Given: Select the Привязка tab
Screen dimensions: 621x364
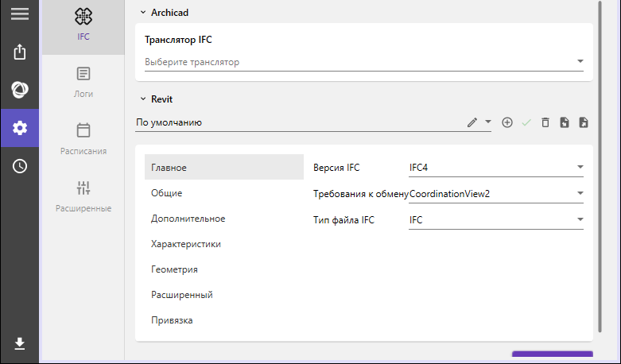Looking at the screenshot, I should 224,320.
